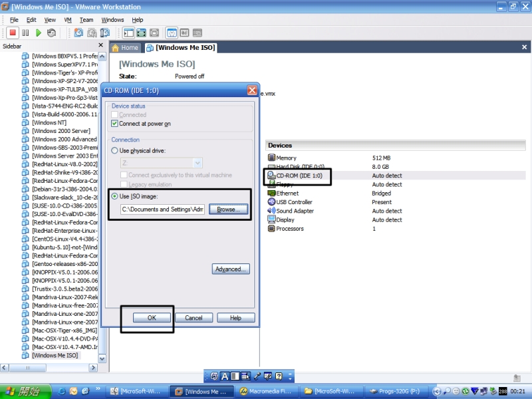Click the Suspend (pause) toolbar icon
This screenshot has width=532, height=399.
[x=25, y=33]
